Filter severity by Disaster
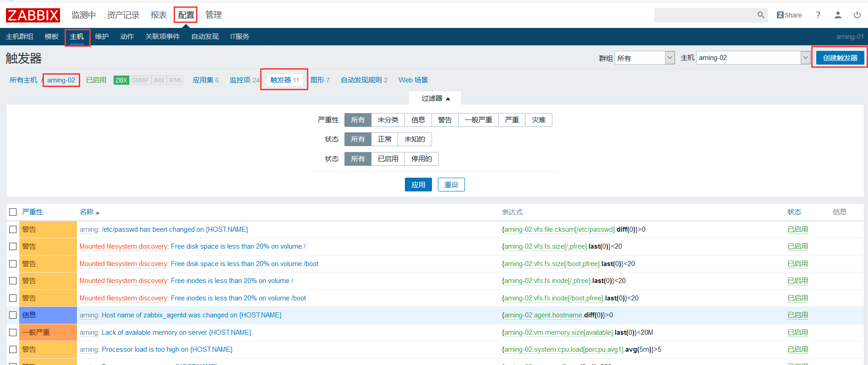The height and width of the screenshot is (365, 868). pyautogui.click(x=539, y=120)
